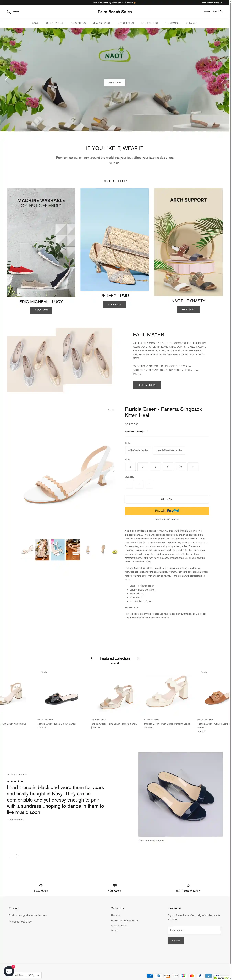Increase quantity with plus button
Viewport: 232px width, 980px height.
pyautogui.click(x=149, y=484)
